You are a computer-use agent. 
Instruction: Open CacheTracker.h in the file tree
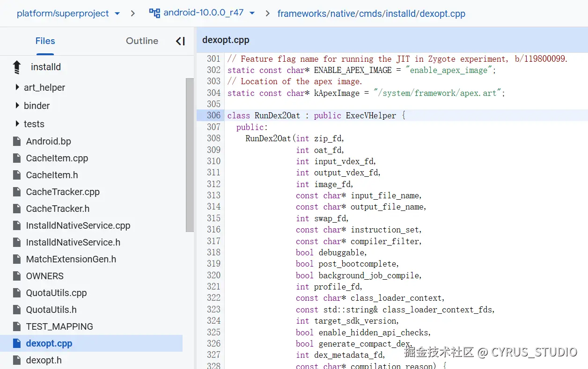[58, 209]
